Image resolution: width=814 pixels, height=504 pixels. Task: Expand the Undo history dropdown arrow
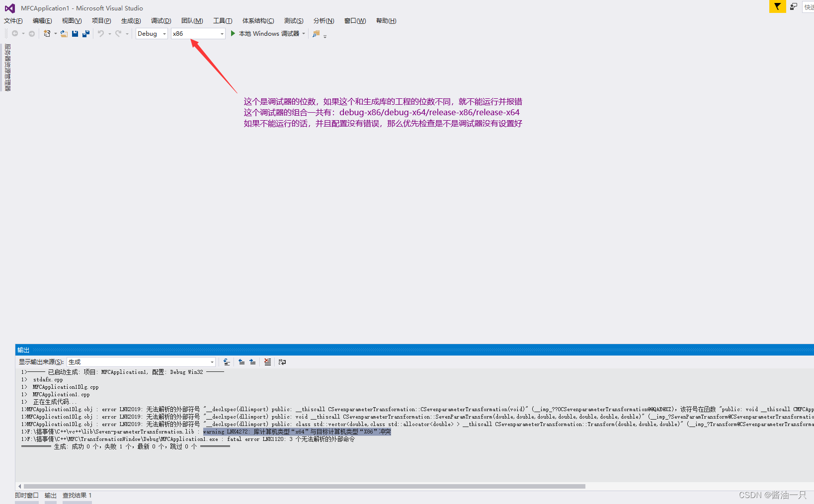[110, 34]
